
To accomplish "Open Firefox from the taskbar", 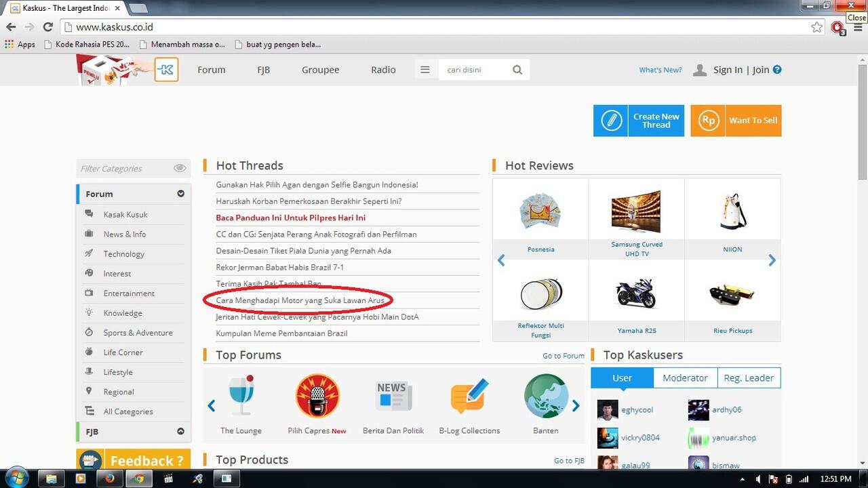I will pos(110,478).
